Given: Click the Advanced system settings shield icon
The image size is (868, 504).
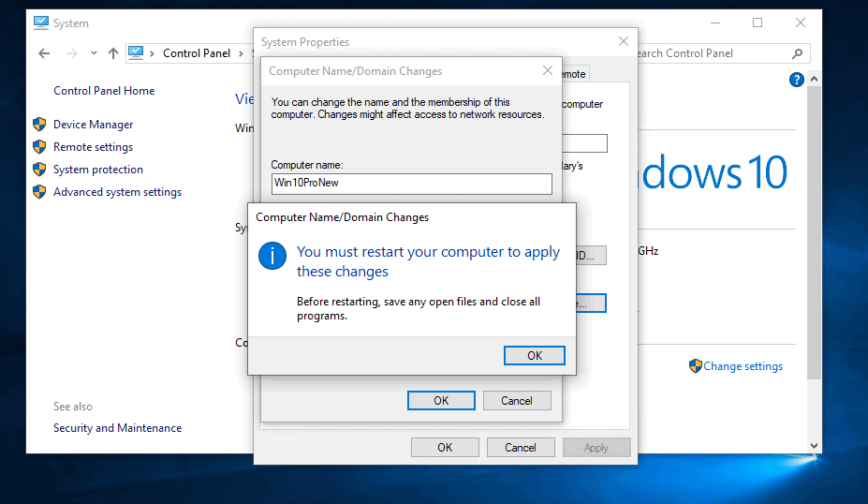Looking at the screenshot, I should 39,192.
